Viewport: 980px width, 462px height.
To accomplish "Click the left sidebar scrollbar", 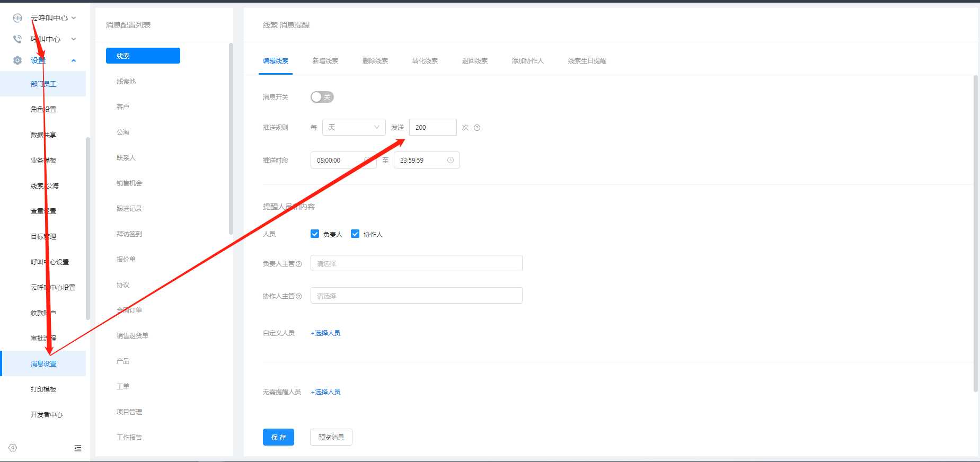I will tap(88, 228).
